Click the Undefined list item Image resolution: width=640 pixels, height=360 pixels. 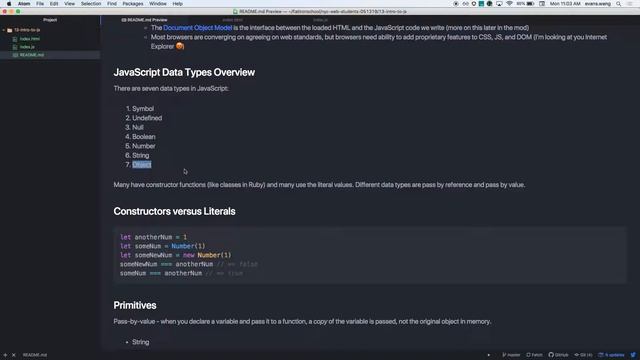coord(147,118)
